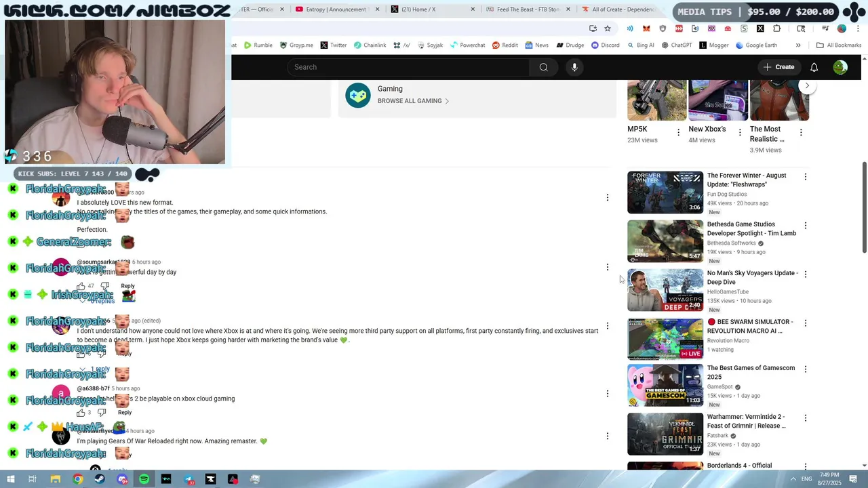
Task: Advance the shorts shelf with next arrow
Action: coord(807,86)
